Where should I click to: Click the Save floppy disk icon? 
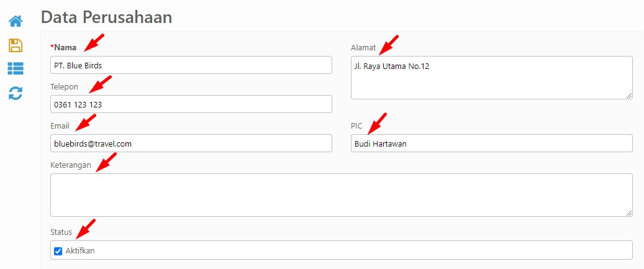click(16, 45)
